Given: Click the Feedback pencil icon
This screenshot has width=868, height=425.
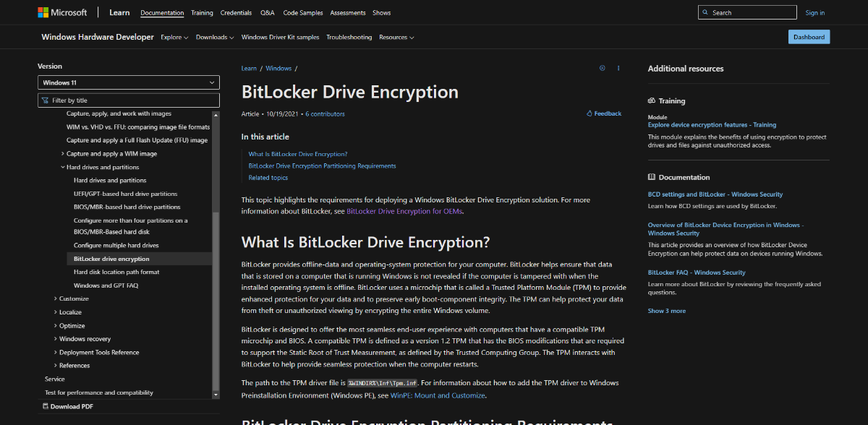Looking at the screenshot, I should [590, 113].
